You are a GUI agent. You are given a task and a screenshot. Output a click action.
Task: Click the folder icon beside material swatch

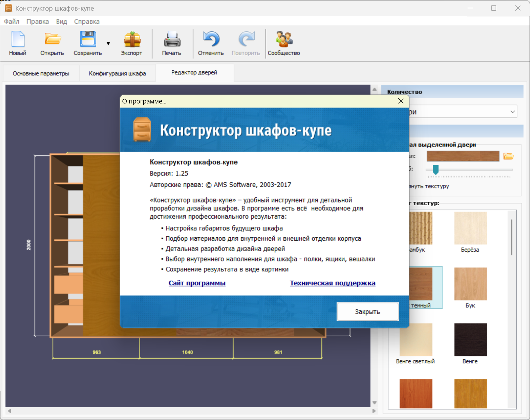(508, 156)
